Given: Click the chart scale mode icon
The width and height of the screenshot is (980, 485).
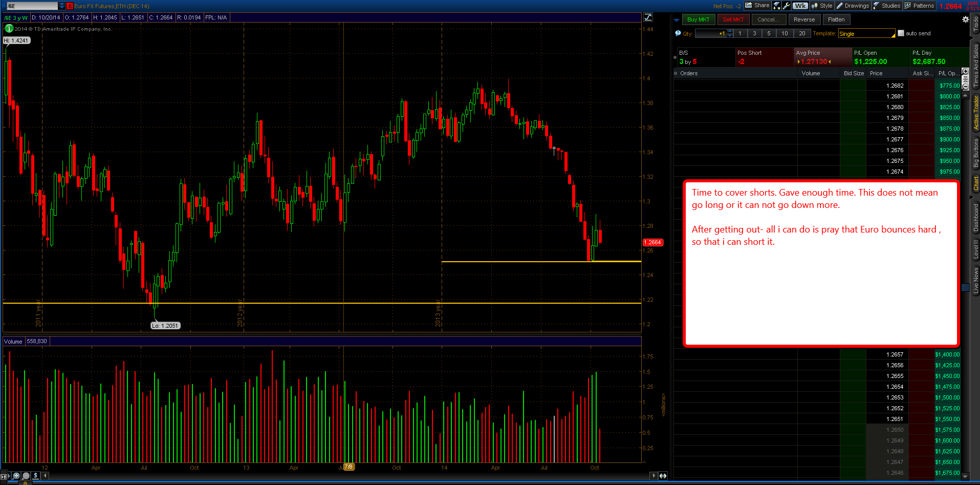Looking at the screenshot, I should tap(648, 17).
